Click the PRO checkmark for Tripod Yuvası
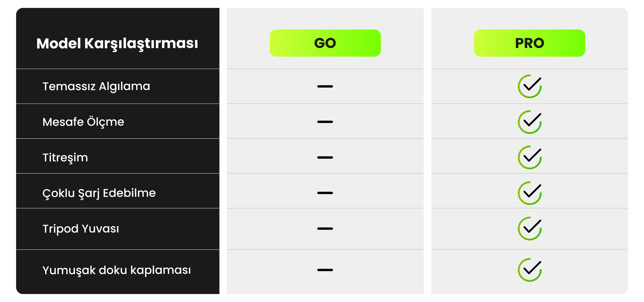 point(530,229)
